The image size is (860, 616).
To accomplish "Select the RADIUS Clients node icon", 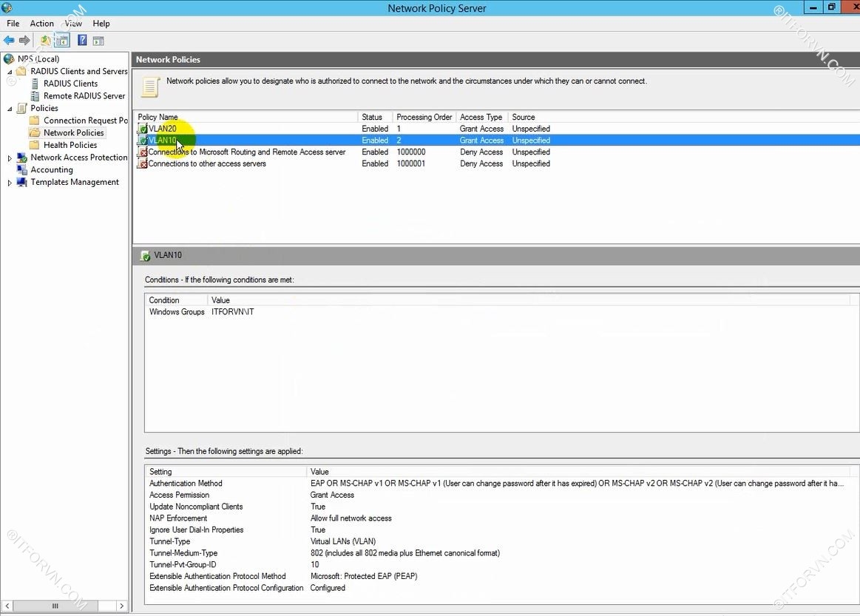I will coord(35,84).
